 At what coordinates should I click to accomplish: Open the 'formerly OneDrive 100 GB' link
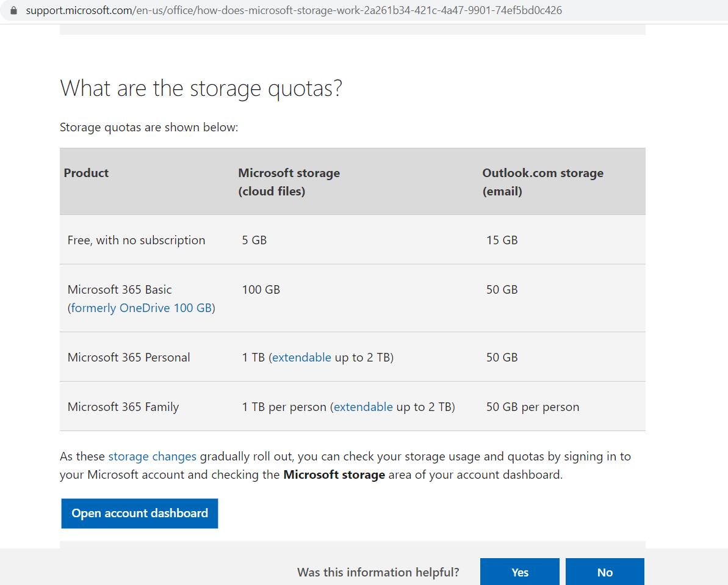click(x=142, y=308)
